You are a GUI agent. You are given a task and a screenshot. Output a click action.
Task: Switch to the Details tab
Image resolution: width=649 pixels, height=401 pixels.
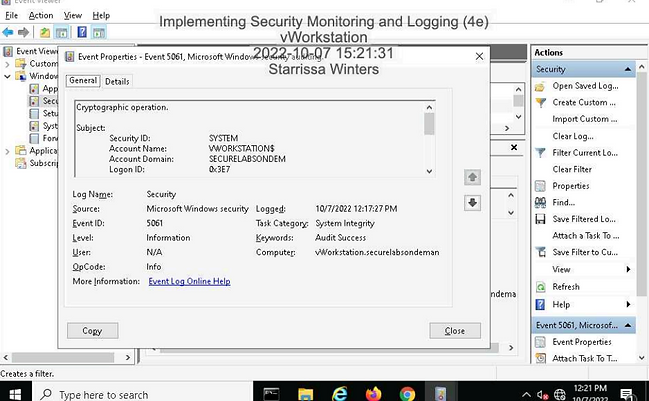coord(117,82)
